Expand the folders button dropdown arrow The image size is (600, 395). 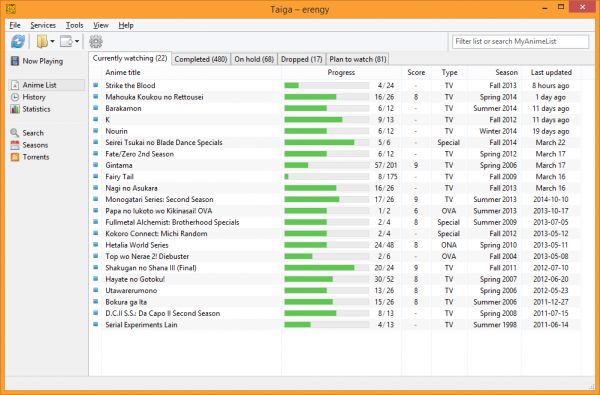tap(52, 41)
